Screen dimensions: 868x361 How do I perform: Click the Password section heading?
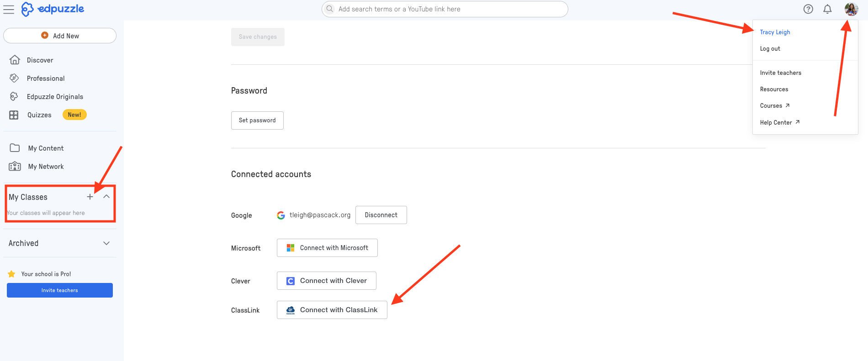[249, 90]
